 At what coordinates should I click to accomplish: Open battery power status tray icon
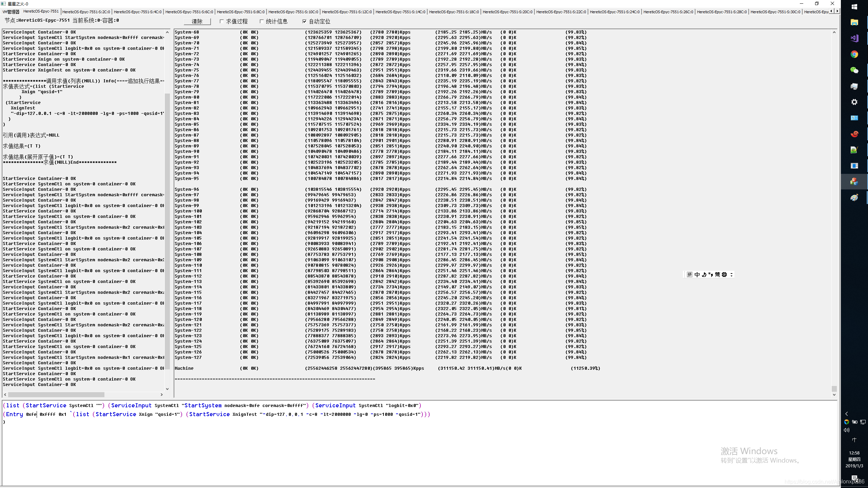[x=854, y=422]
